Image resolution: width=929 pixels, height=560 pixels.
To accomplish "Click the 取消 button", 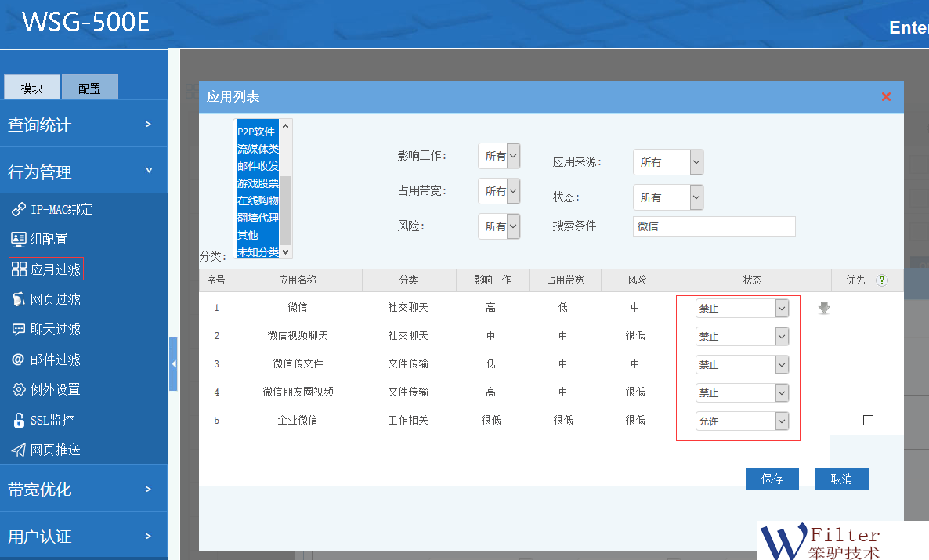I will (841, 479).
